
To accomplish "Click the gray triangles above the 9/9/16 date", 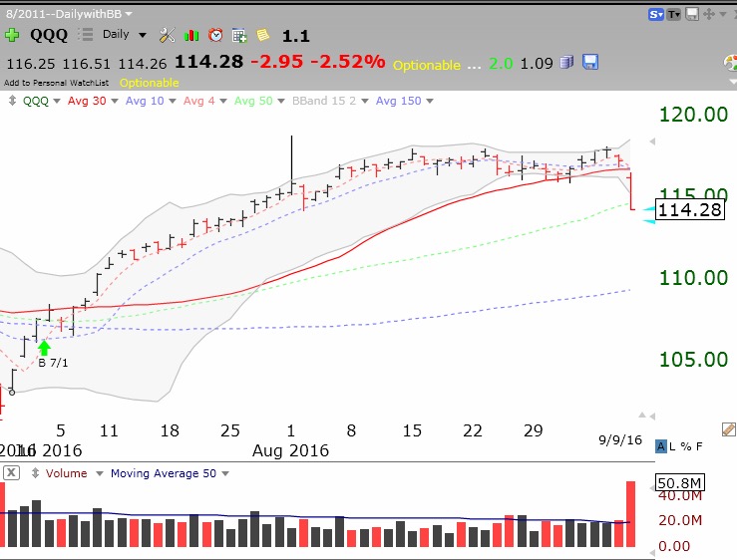I will click(x=647, y=416).
